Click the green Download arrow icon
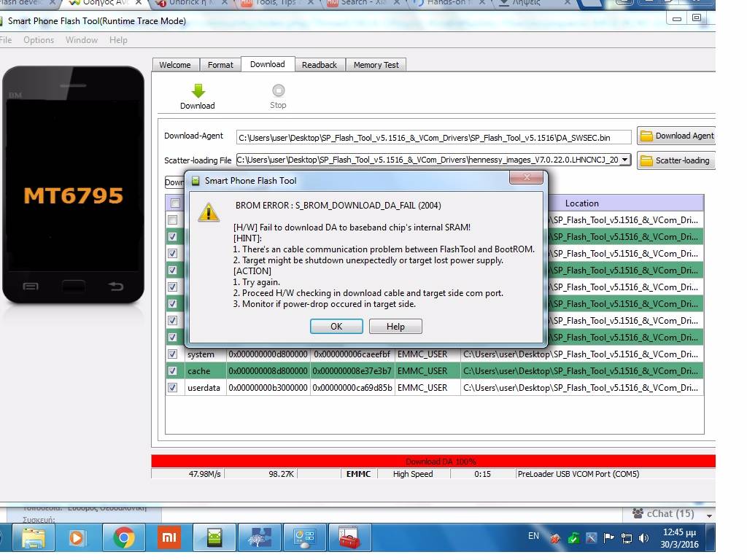Image resolution: width=747 pixels, height=560 pixels. coord(198,91)
